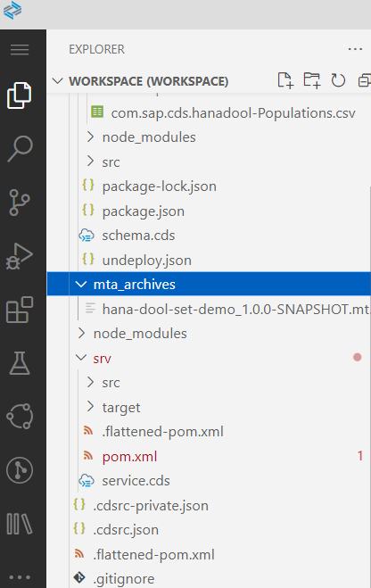Expand the upper node_modules folder chevron
Screen dimensions: 371x588
pos(90,137)
